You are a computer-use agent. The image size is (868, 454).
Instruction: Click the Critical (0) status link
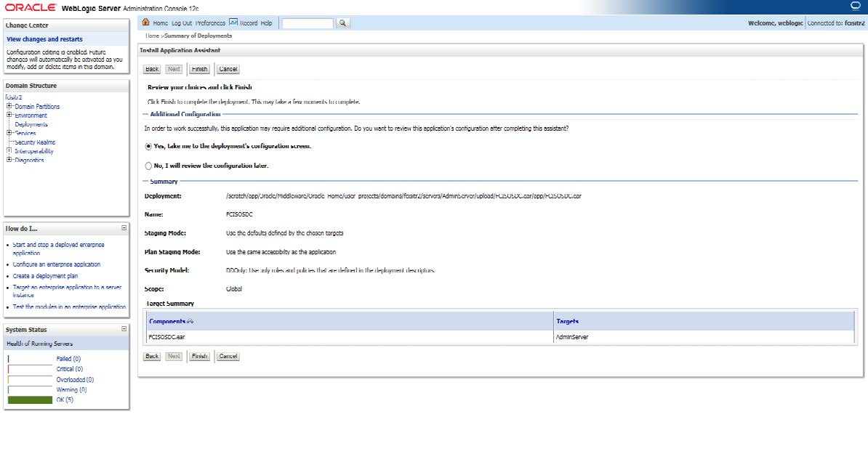point(70,369)
